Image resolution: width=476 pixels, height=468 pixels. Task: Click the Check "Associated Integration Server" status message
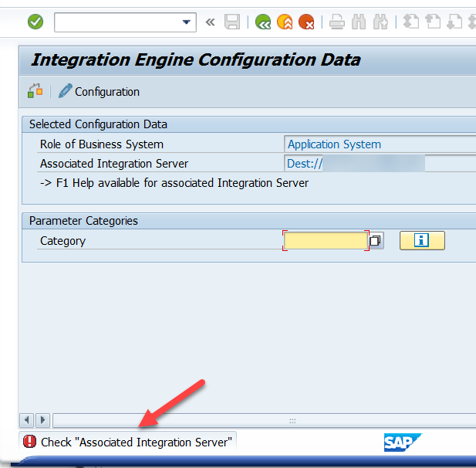(x=137, y=443)
